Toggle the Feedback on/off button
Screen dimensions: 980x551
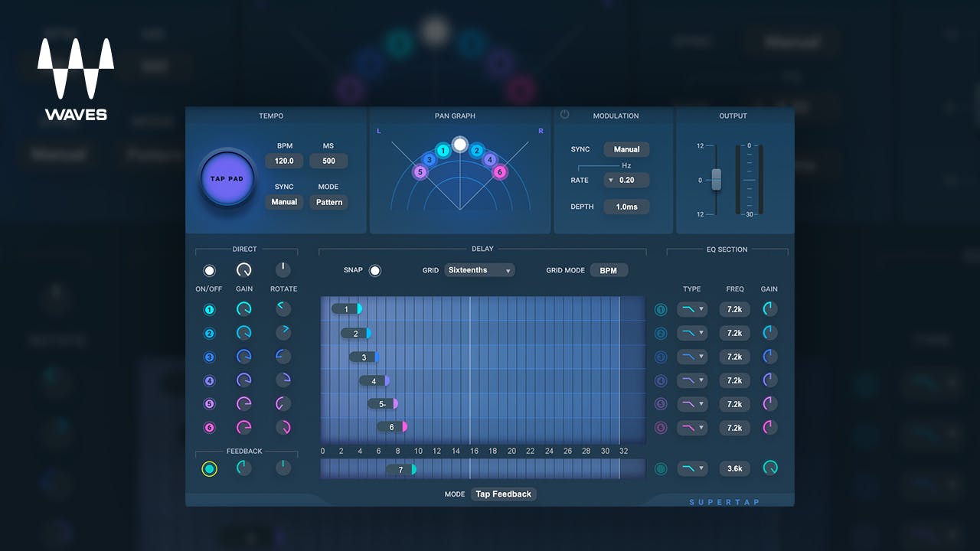(x=209, y=469)
